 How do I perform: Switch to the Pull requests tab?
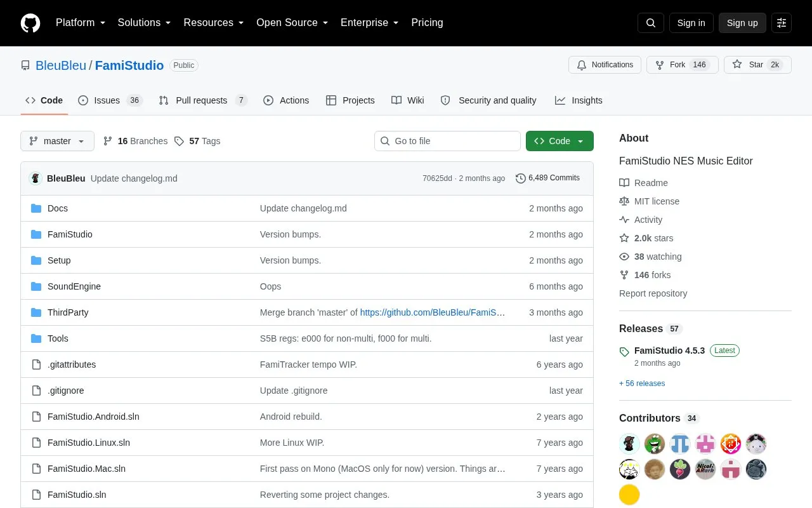pos(203,100)
